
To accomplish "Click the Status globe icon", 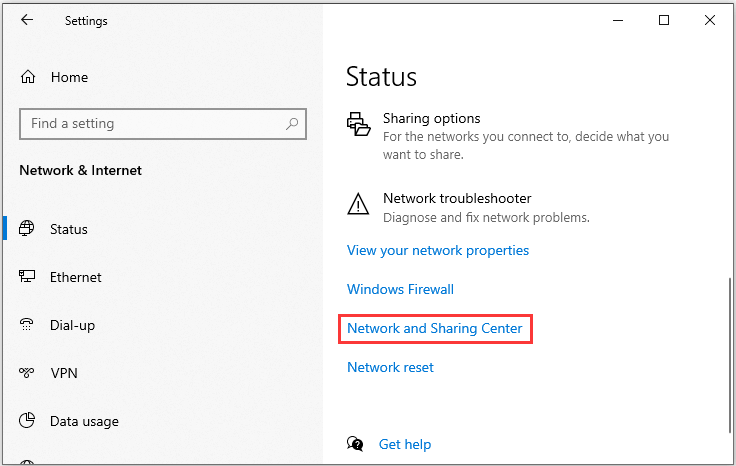I will point(28,229).
